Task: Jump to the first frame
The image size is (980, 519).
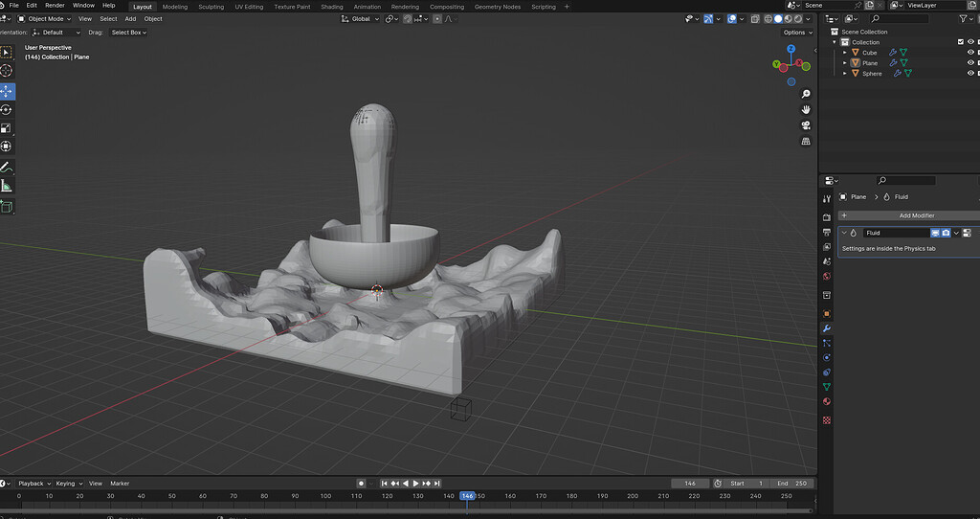Action: click(385, 484)
